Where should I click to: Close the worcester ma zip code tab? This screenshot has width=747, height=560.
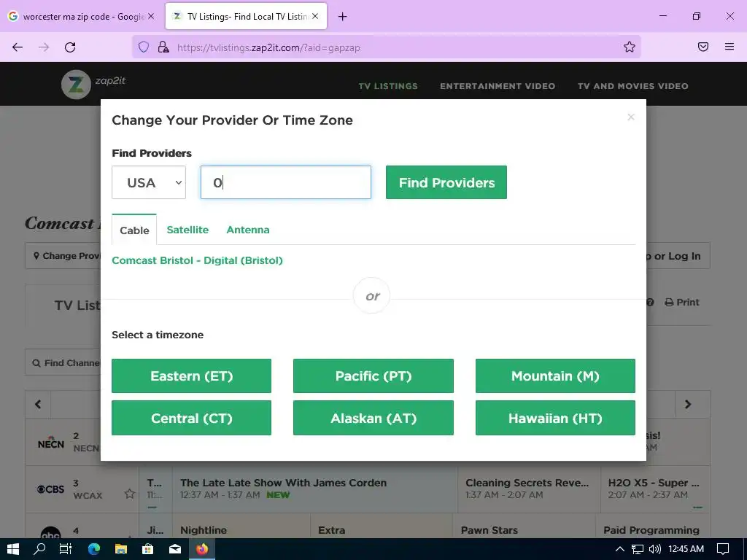coord(151,16)
